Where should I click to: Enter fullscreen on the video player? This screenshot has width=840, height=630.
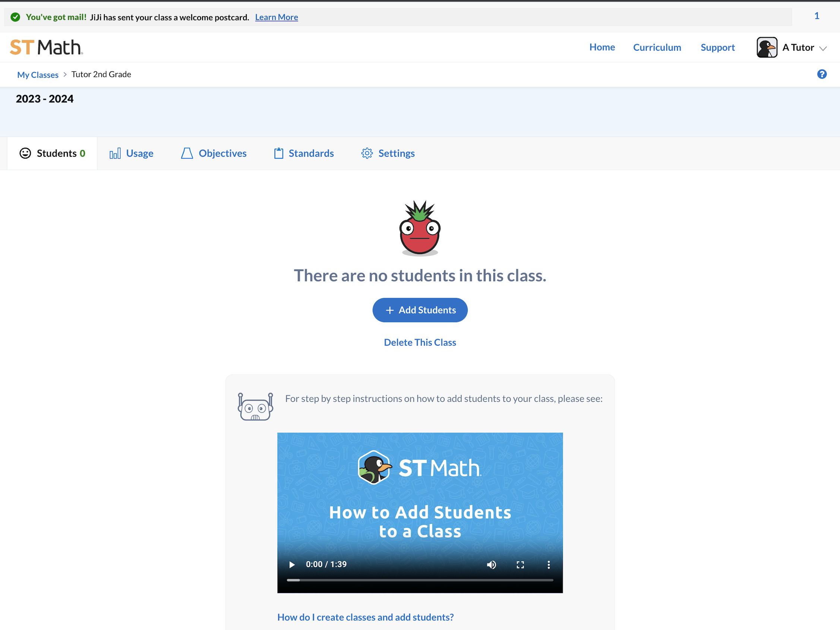(520, 564)
